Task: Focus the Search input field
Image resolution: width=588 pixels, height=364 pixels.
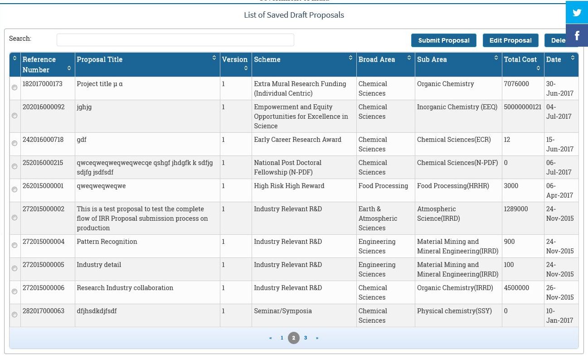Action: [175, 40]
